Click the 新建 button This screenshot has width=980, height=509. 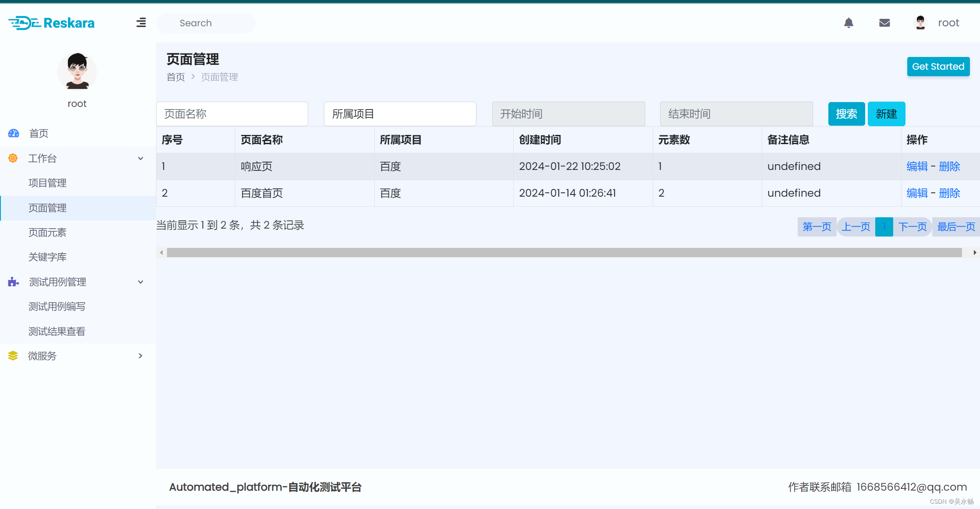(886, 114)
